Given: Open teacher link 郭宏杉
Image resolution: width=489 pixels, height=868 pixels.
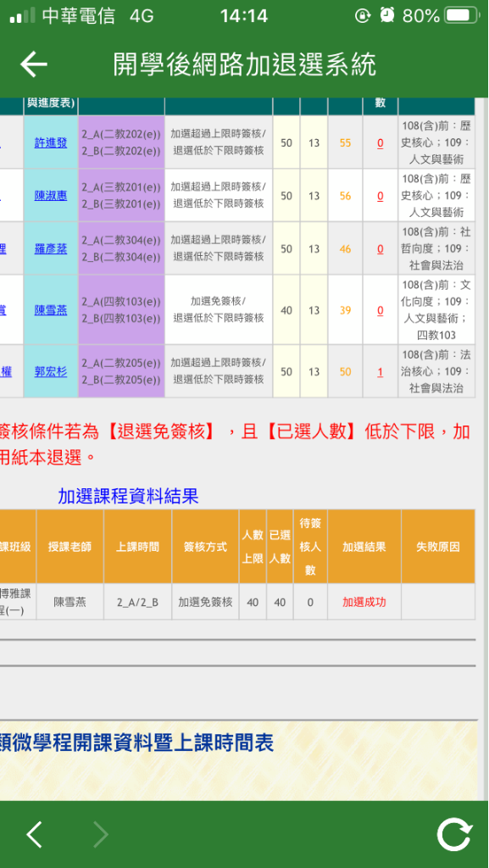Looking at the screenshot, I should (51, 371).
